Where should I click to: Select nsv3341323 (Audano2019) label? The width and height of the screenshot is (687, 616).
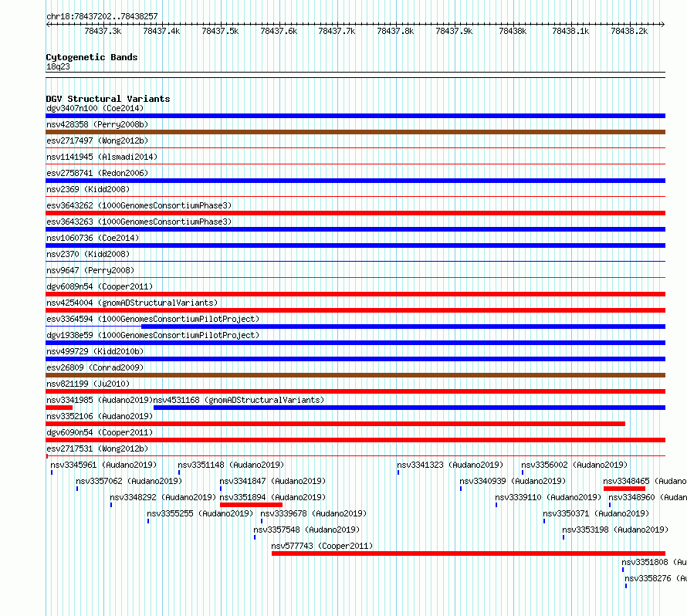pos(450,465)
